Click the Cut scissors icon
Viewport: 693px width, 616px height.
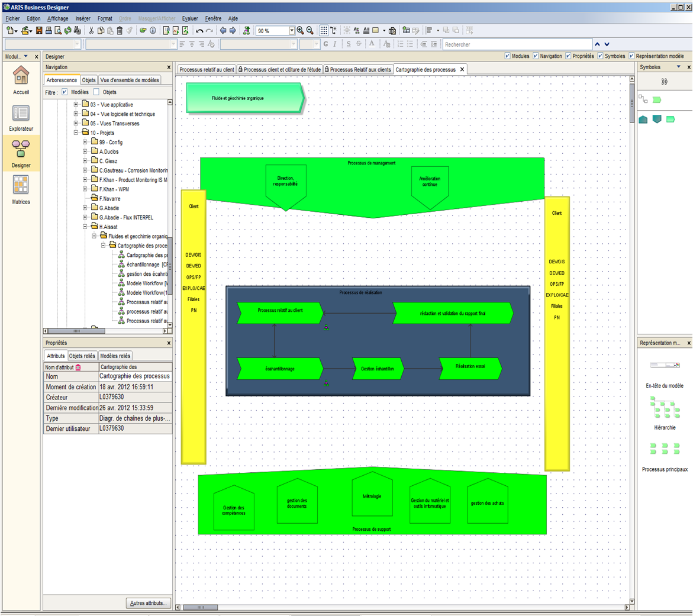[91, 31]
